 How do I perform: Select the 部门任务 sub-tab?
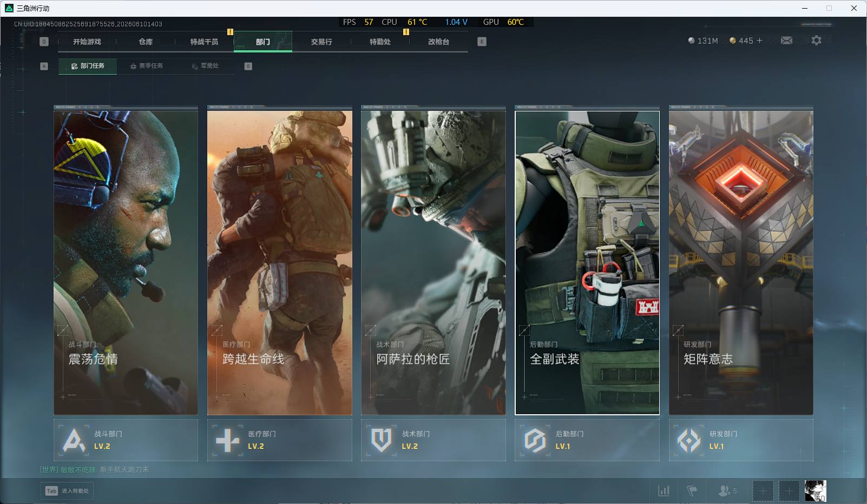88,66
